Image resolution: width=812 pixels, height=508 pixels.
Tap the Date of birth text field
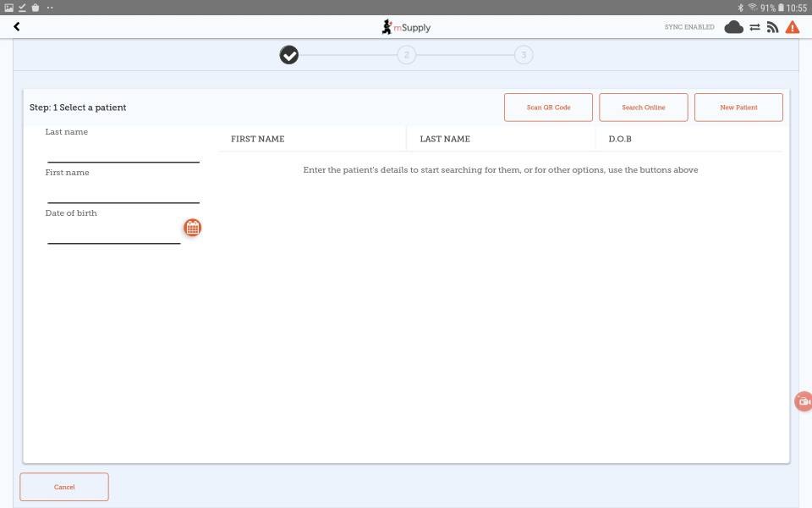113,234
